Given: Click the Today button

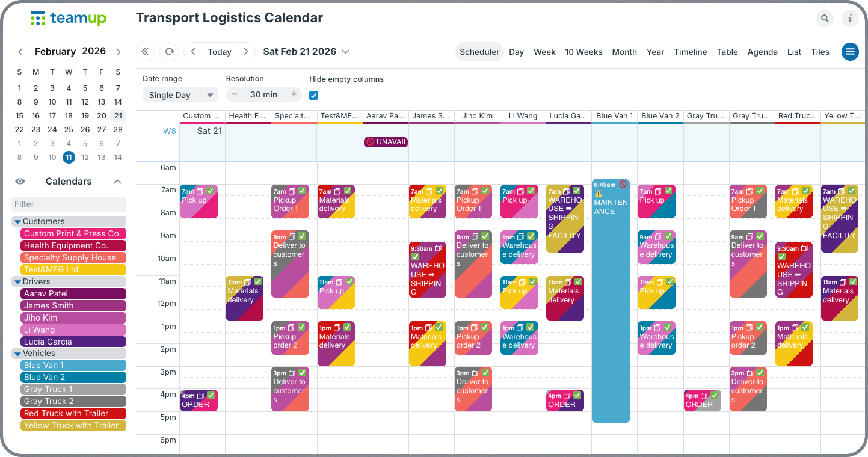Looking at the screenshot, I should coord(220,52).
